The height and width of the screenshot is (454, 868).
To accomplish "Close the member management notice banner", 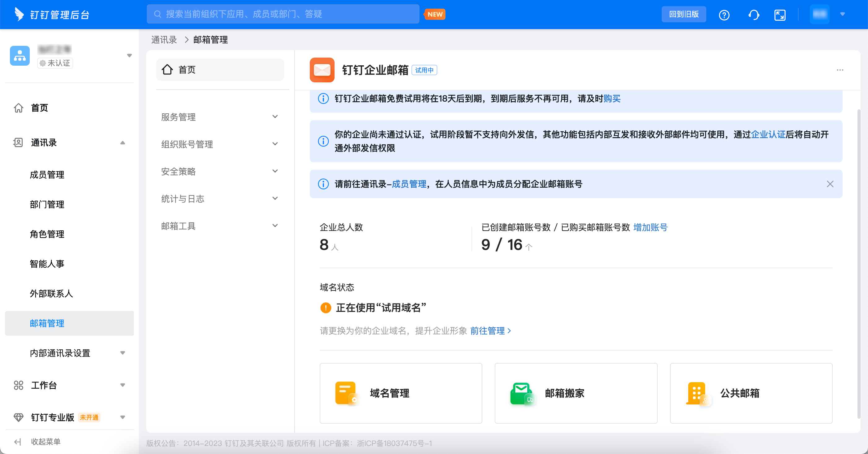I will 830,184.
